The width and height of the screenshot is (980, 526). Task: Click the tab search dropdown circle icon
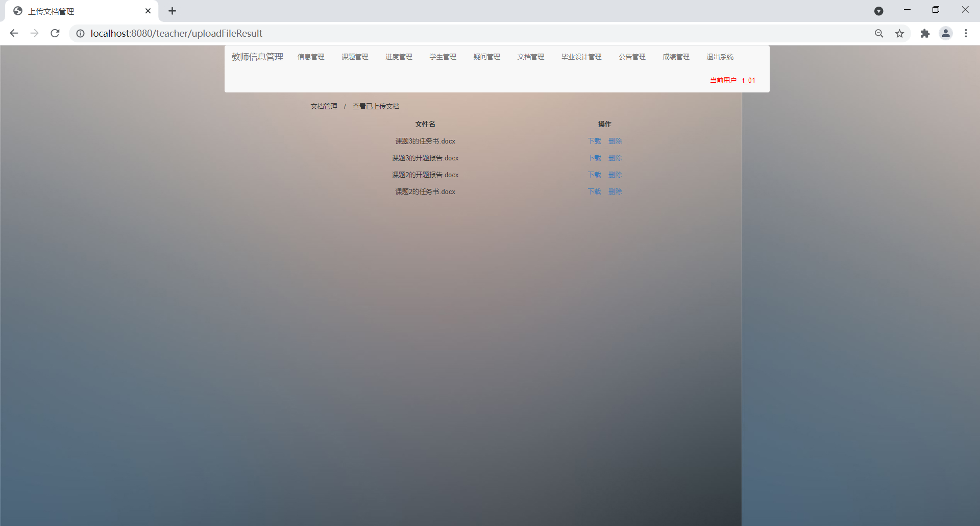878,11
